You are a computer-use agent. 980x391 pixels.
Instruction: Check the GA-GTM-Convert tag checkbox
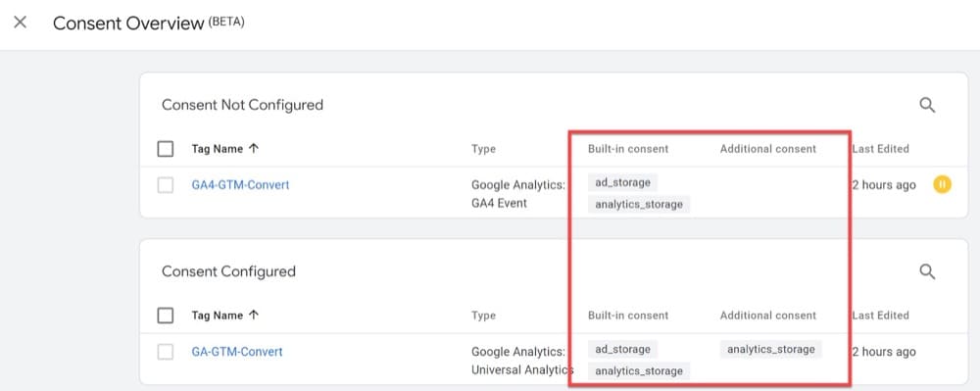(166, 352)
